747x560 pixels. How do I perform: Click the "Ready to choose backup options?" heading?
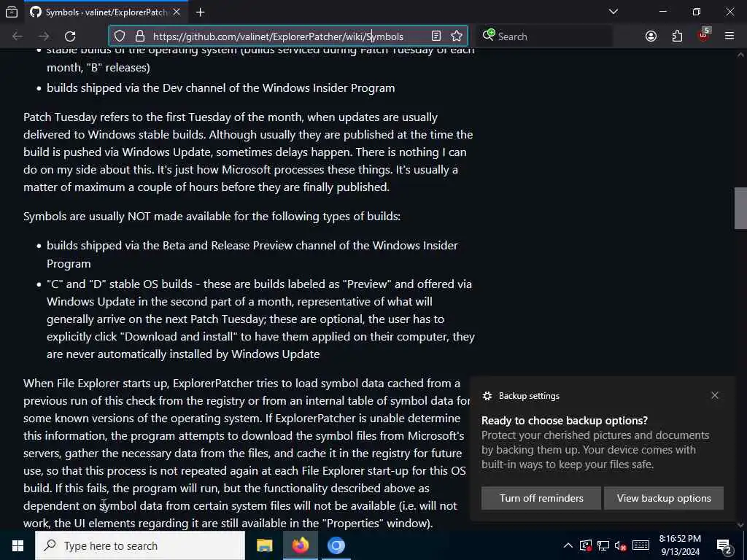click(x=565, y=421)
